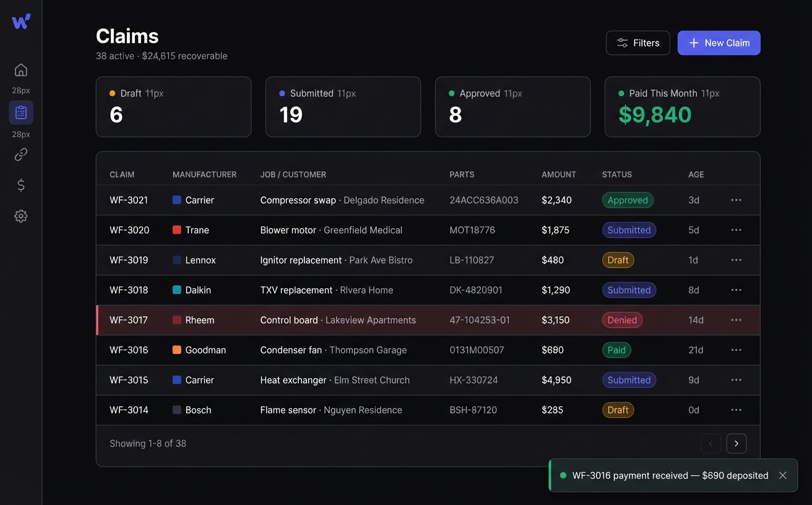Image resolution: width=812 pixels, height=505 pixels.
Task: Click the Approved status pill on WF-3021
Action: point(628,200)
